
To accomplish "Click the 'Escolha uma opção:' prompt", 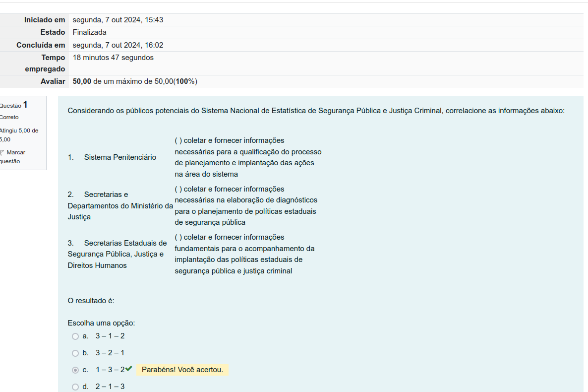I will click(101, 323).
